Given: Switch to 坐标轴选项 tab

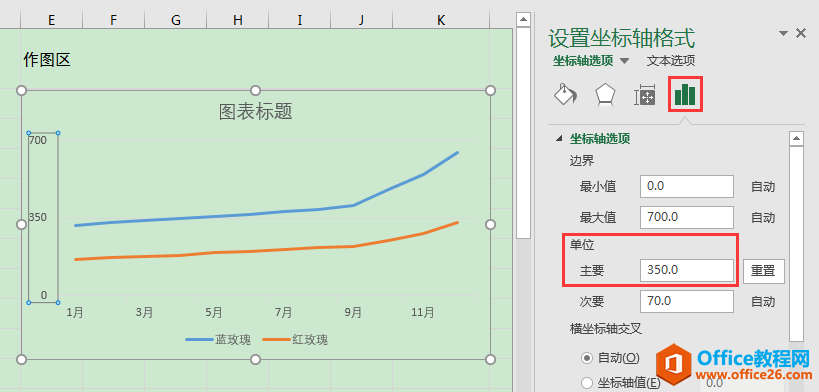Looking at the screenshot, I should [x=583, y=61].
